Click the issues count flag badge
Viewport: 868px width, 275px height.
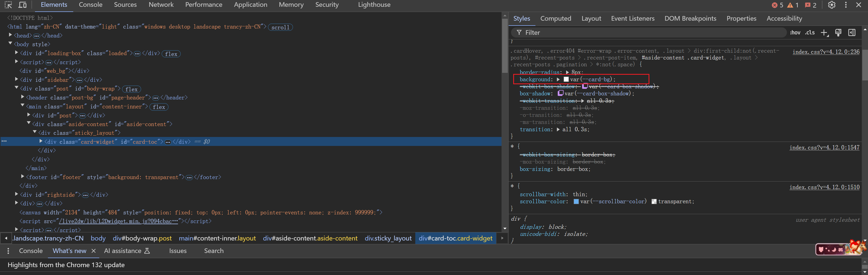(811, 5)
